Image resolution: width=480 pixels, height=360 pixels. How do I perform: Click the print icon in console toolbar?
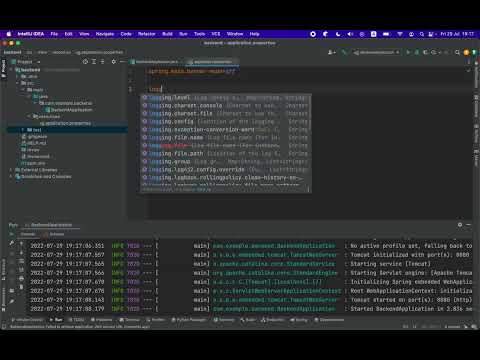click(21, 278)
